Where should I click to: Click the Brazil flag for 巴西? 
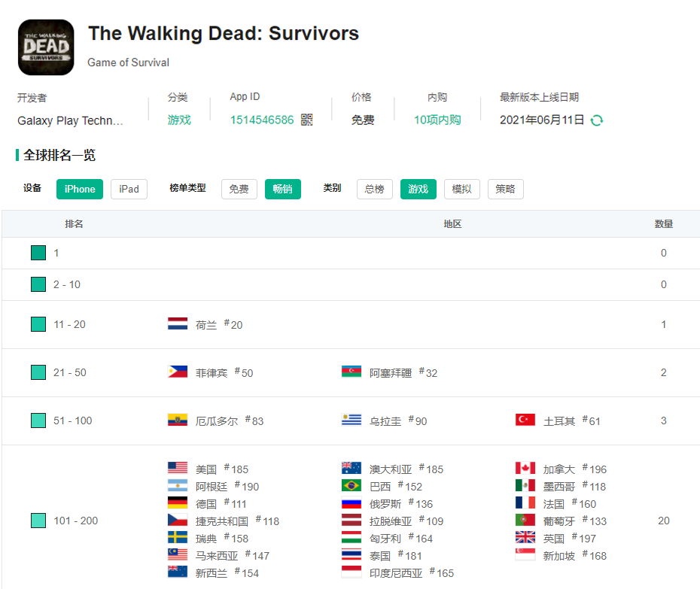(x=352, y=485)
